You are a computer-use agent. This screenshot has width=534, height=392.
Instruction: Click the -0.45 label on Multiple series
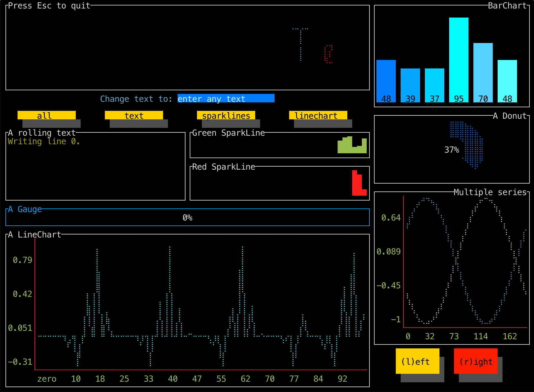pyautogui.click(x=389, y=285)
